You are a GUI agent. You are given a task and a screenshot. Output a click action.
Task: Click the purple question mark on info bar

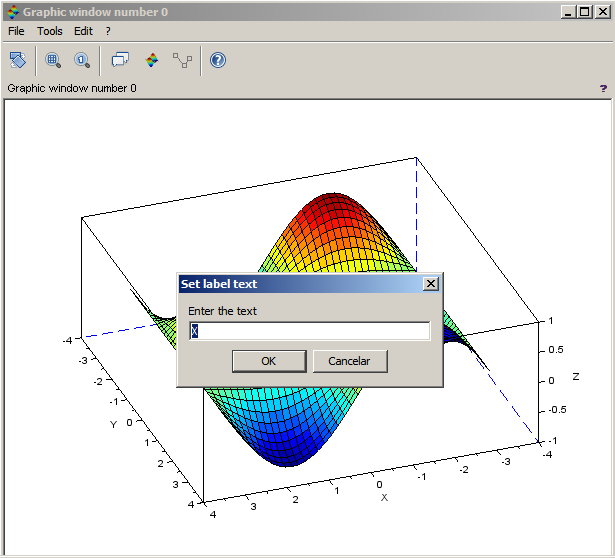pyautogui.click(x=603, y=88)
